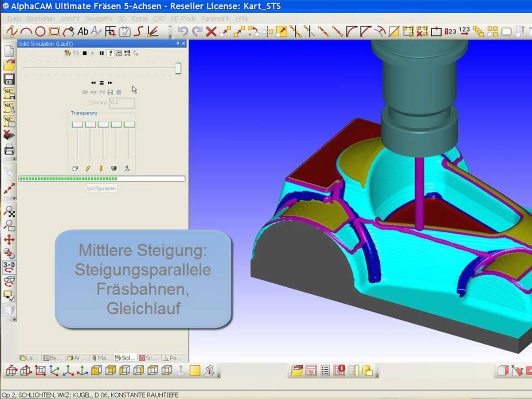Choose the Ab text tool
This screenshot has width=532, height=399.
coord(83,31)
